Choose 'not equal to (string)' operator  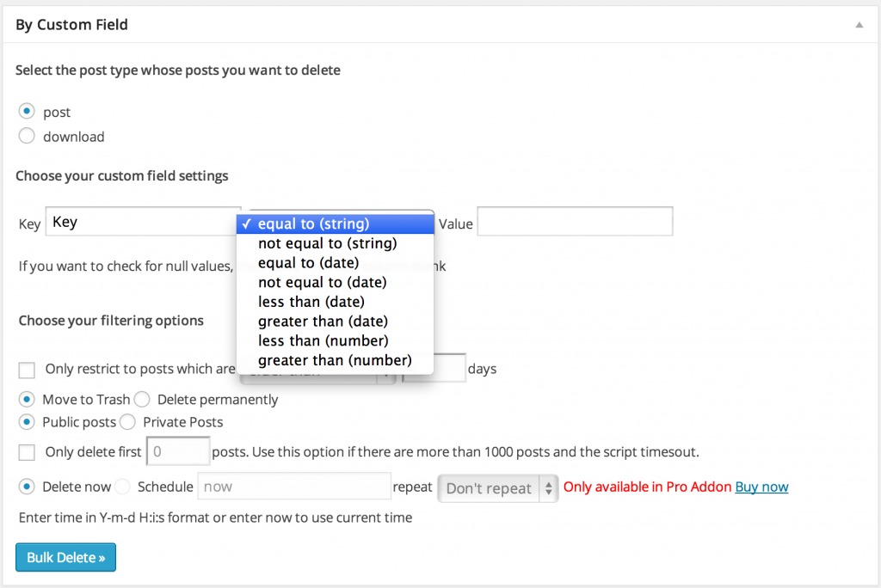327,243
